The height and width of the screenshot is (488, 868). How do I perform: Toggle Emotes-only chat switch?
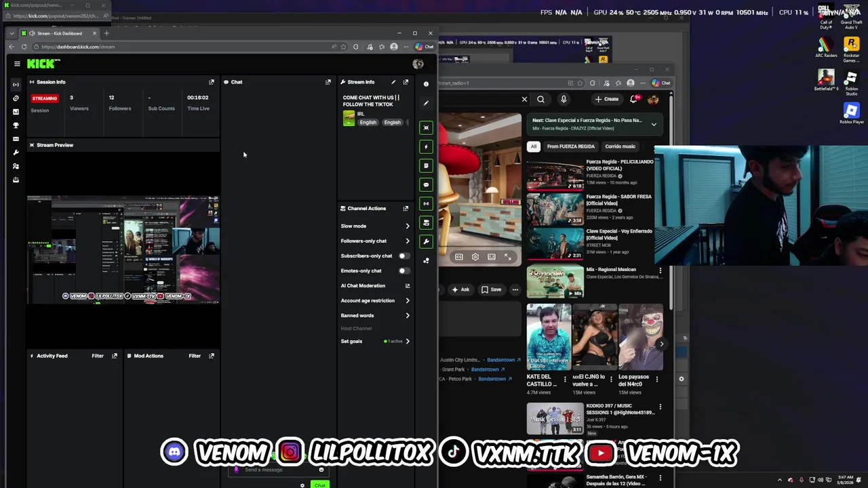point(403,270)
